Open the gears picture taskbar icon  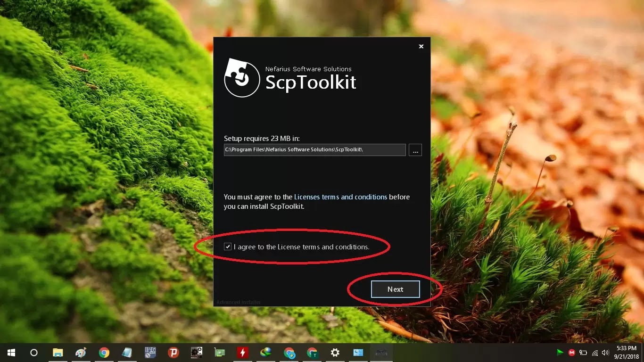[x=196, y=353]
